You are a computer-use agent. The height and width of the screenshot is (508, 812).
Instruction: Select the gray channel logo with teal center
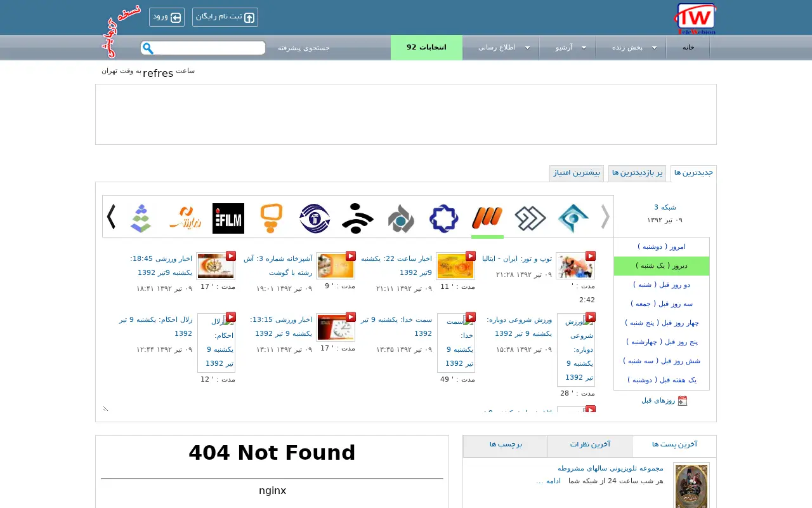click(x=401, y=218)
